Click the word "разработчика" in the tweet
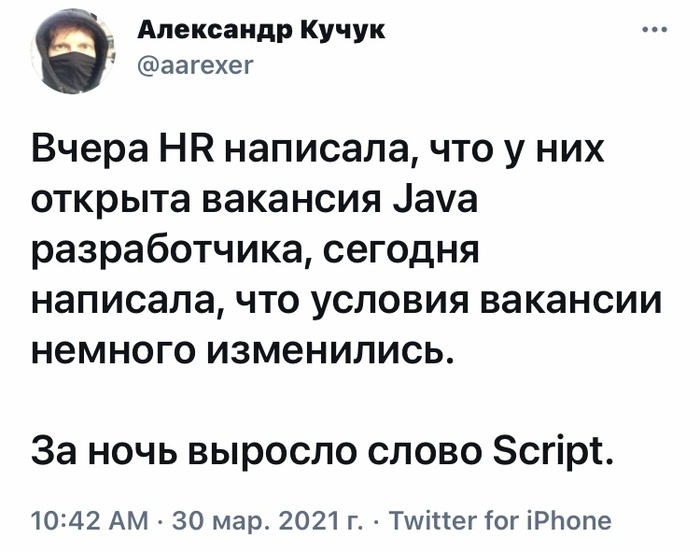Viewport: 700px width, 552px height. 159,254
